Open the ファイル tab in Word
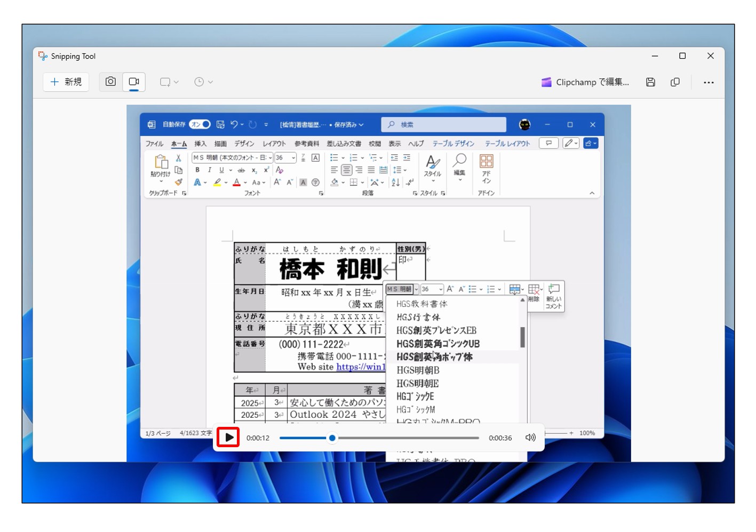 (154, 144)
